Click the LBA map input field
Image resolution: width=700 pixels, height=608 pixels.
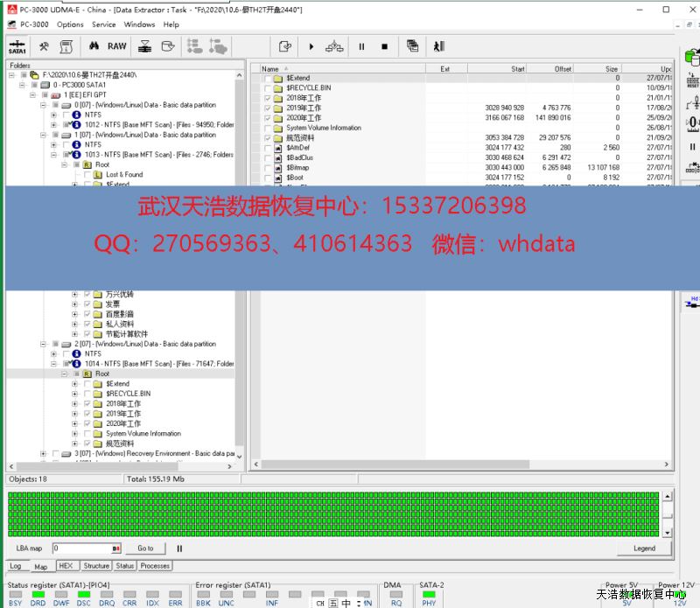pyautogui.click(x=81, y=549)
